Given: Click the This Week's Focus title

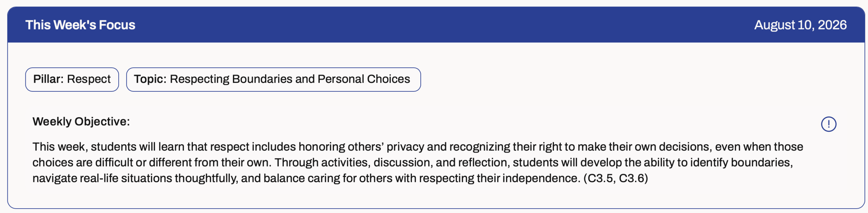Looking at the screenshot, I should click(x=80, y=25).
